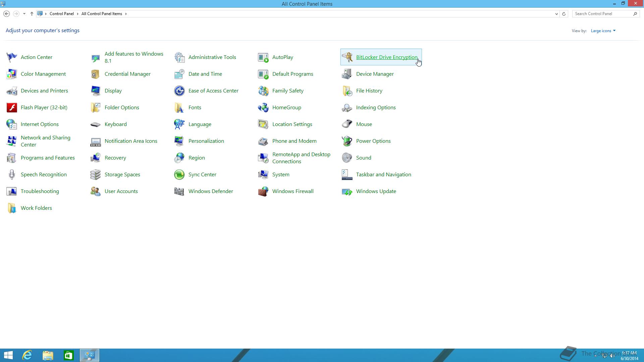Click the Indexing Options link
Image resolution: width=644 pixels, height=362 pixels.
coord(376,108)
